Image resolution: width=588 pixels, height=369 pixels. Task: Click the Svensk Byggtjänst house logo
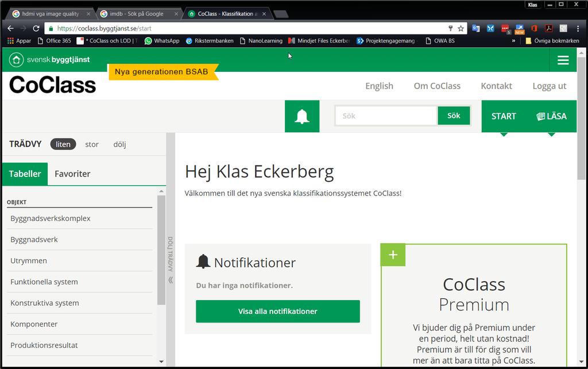point(16,60)
